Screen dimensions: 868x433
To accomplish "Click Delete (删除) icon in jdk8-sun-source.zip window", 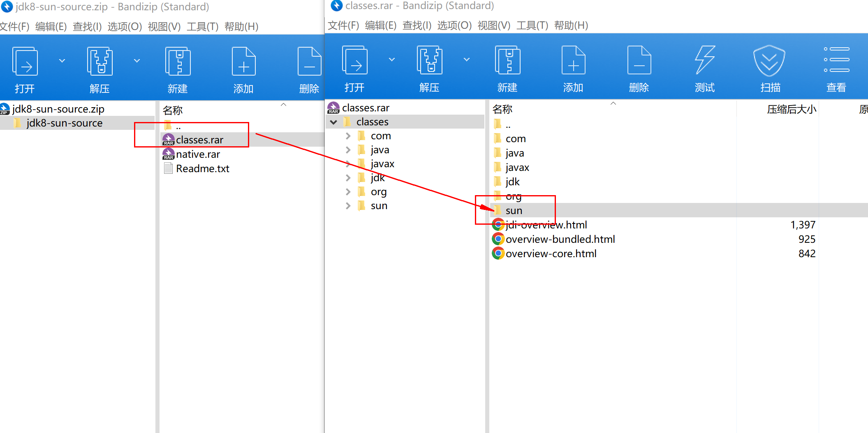I will [309, 62].
